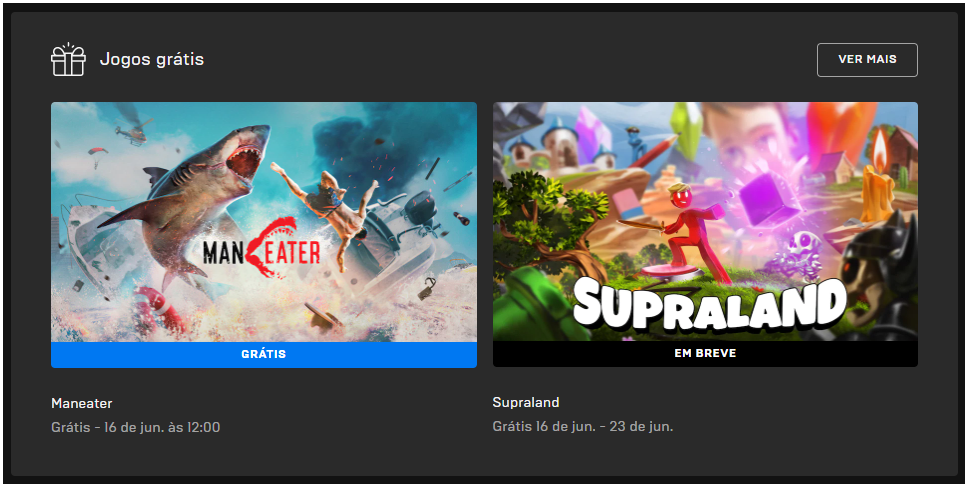Image resolution: width=968 pixels, height=486 pixels.
Task: Open the Maneater game artwork
Action: pos(264,222)
